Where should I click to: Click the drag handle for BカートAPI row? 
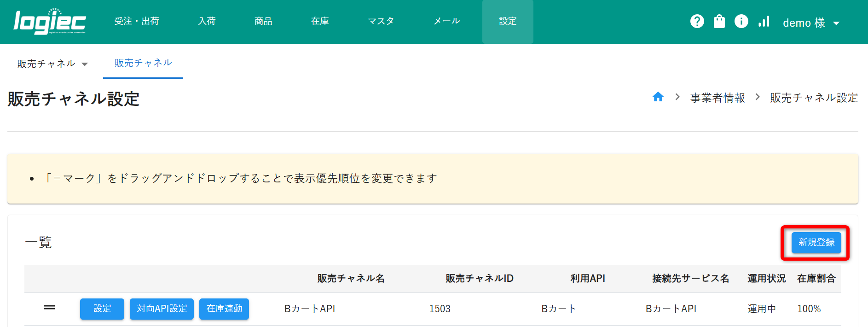(x=49, y=308)
